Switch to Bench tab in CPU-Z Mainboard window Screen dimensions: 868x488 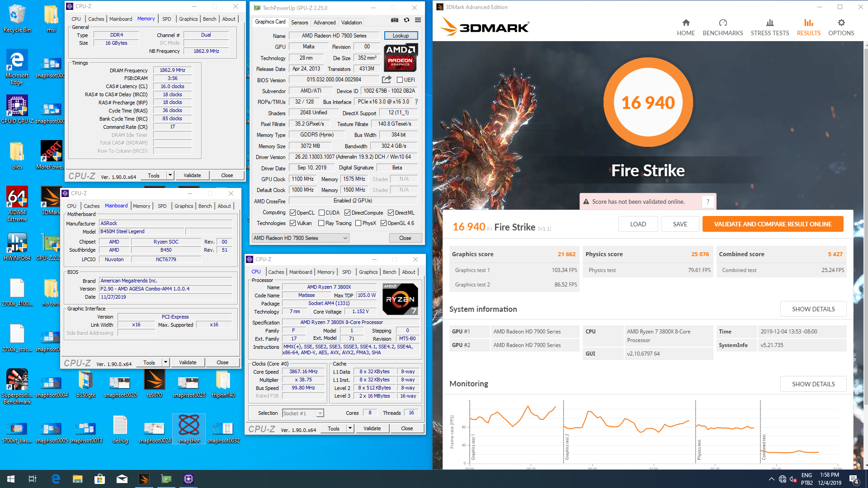pyautogui.click(x=205, y=206)
